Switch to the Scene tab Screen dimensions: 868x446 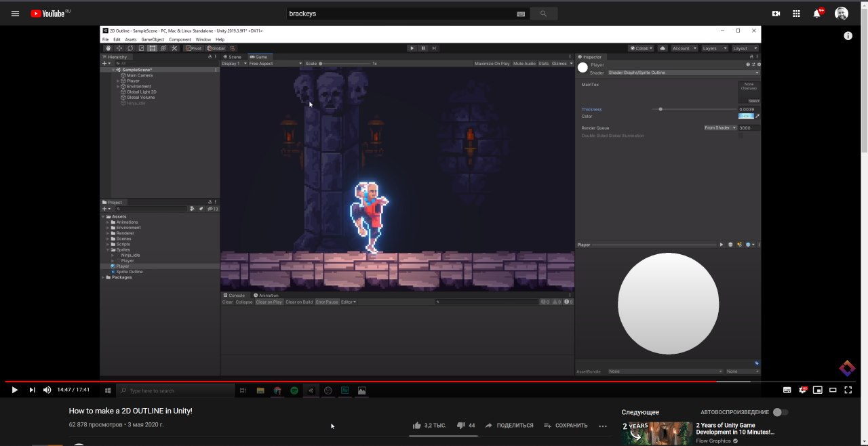tap(233, 57)
